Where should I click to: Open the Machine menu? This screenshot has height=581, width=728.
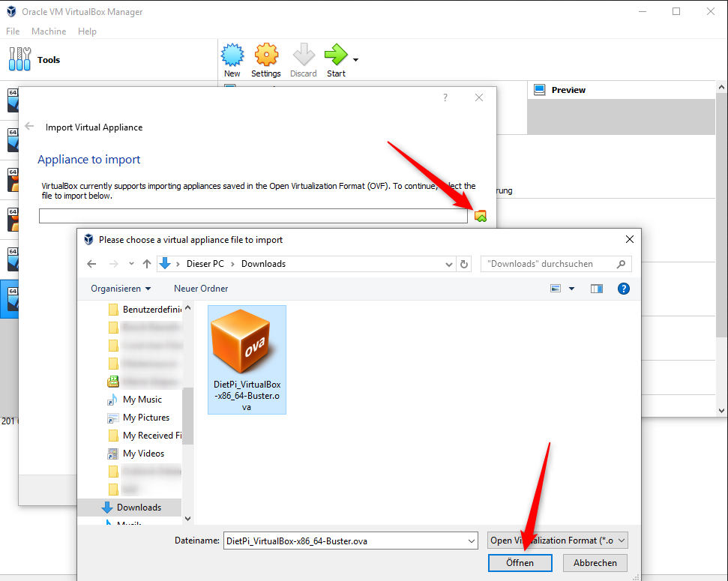click(49, 31)
